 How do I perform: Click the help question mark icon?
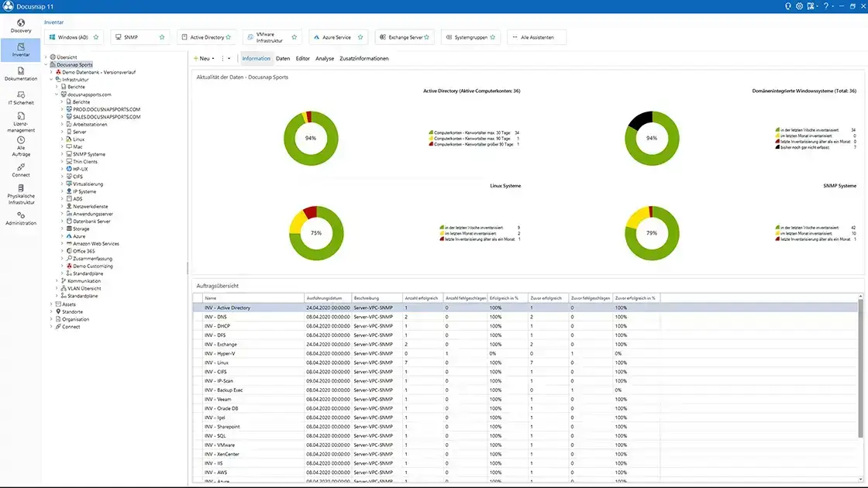pos(825,6)
